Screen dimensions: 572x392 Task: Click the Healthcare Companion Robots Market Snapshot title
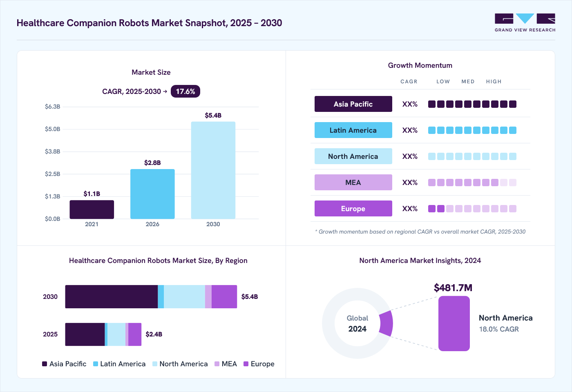pos(149,23)
